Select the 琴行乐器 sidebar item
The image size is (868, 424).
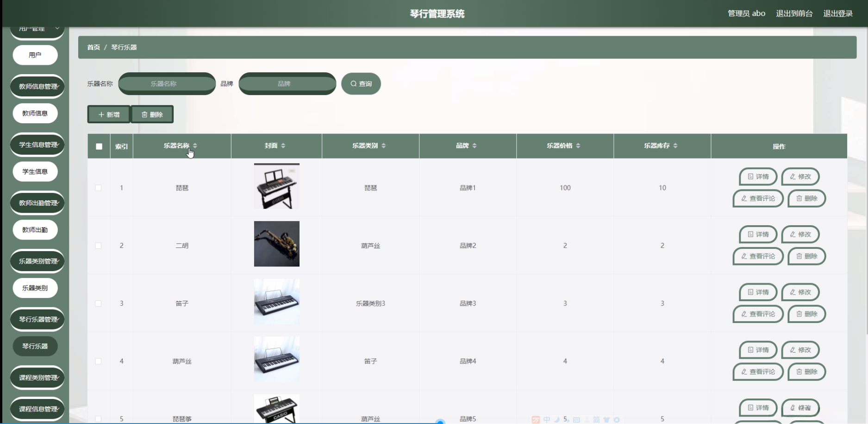click(35, 346)
